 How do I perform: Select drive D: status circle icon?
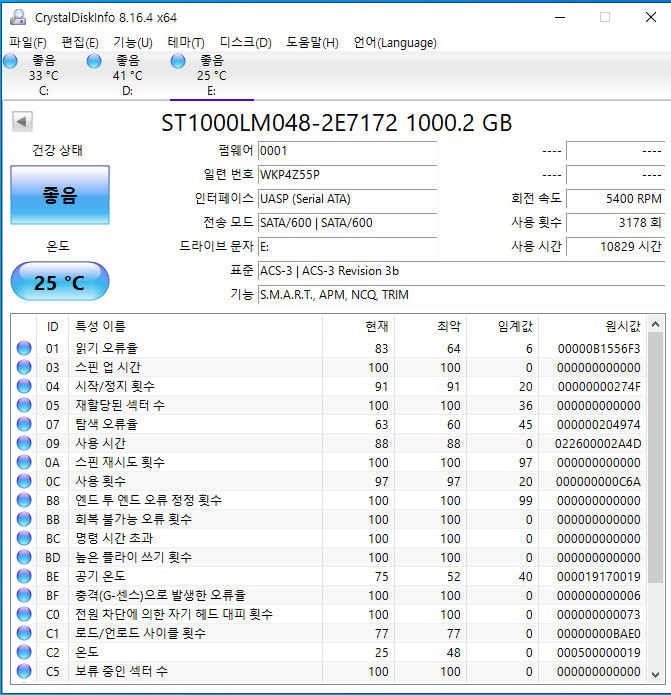pos(94,61)
